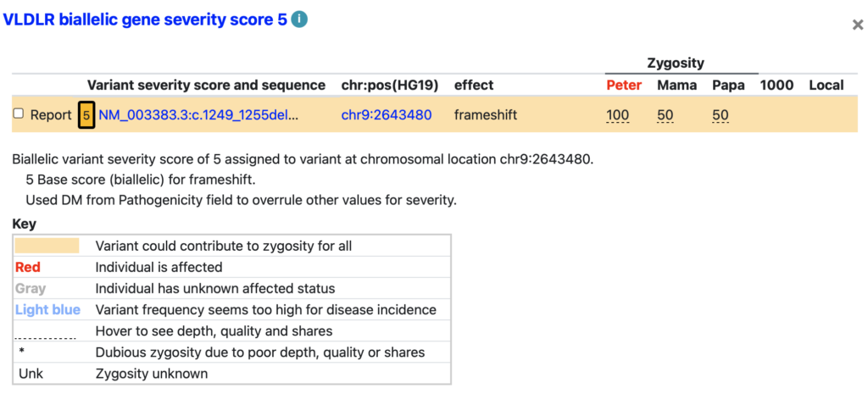Viewport: 868px width, 394px height.
Task: Check the Report checkbox for the variant
Action: coord(19,114)
